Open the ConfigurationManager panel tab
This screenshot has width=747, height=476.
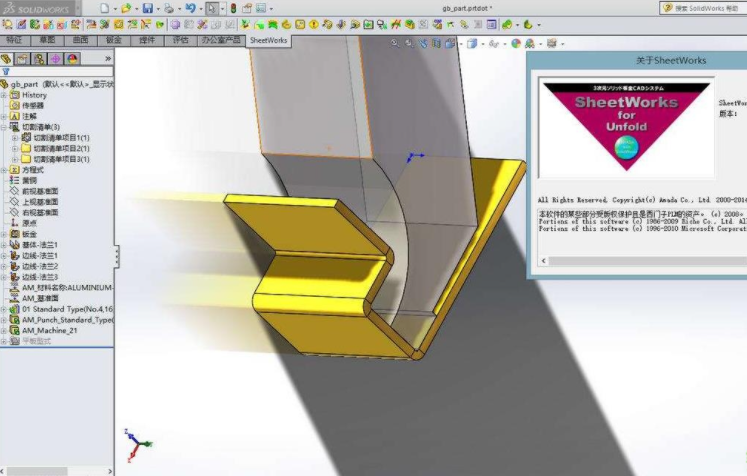point(39,59)
